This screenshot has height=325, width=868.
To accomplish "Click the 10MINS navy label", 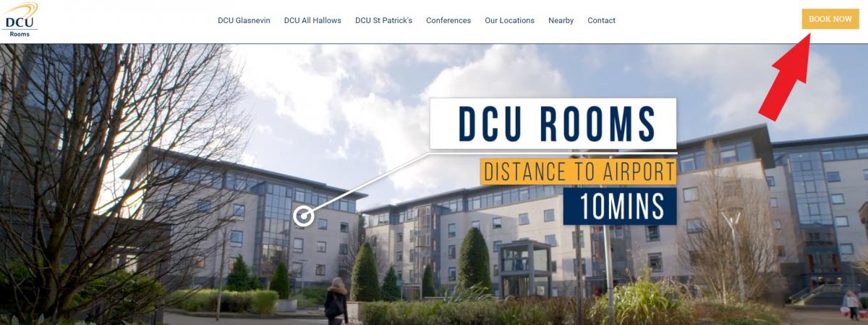I will pos(620,206).
